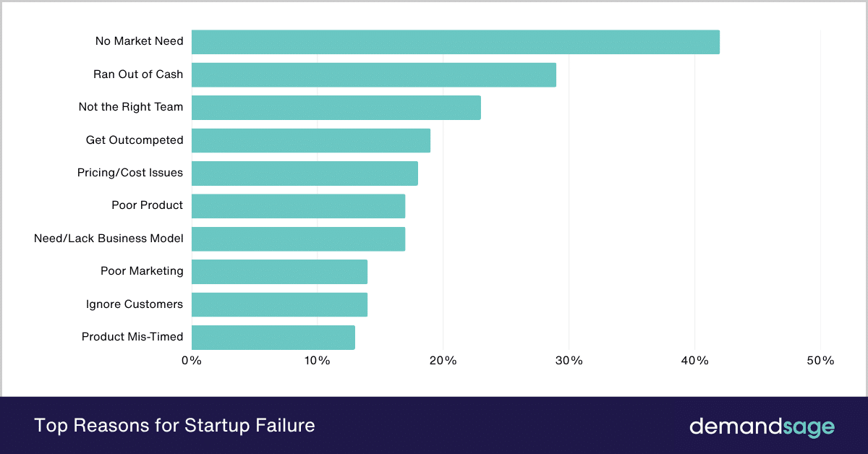The image size is (868, 454).
Task: Click the Product Mis-Timed category label
Action: point(132,337)
